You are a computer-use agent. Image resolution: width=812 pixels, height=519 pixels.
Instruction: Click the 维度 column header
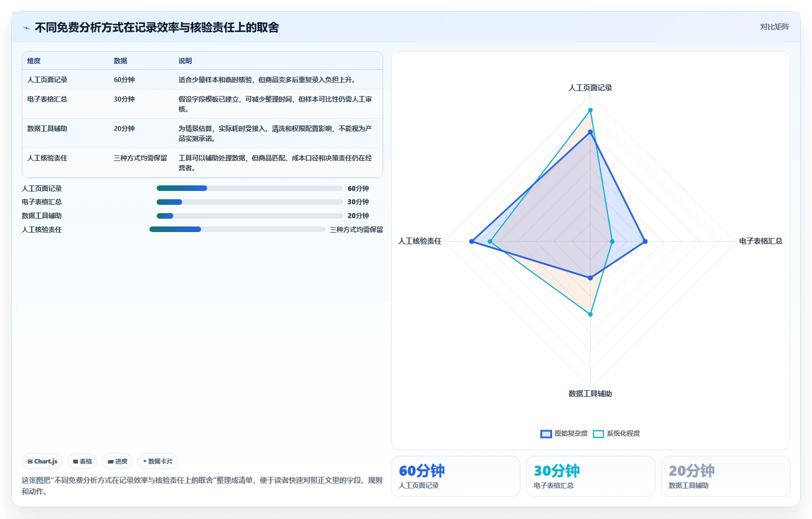click(34, 61)
